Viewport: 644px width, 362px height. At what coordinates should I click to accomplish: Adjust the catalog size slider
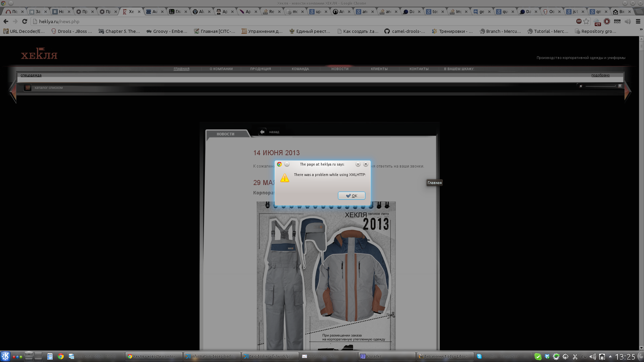pyautogui.click(x=600, y=86)
